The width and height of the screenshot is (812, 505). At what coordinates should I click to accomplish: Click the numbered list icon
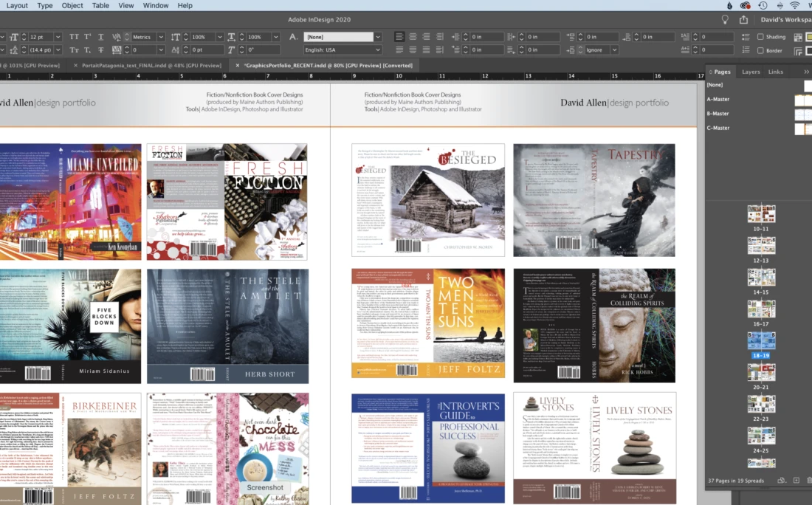click(746, 49)
